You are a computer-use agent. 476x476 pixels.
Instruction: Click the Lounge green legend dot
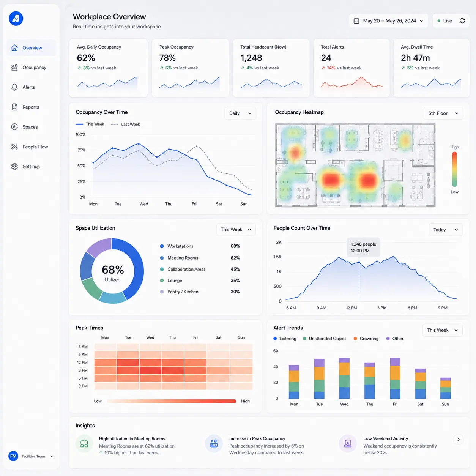click(162, 281)
